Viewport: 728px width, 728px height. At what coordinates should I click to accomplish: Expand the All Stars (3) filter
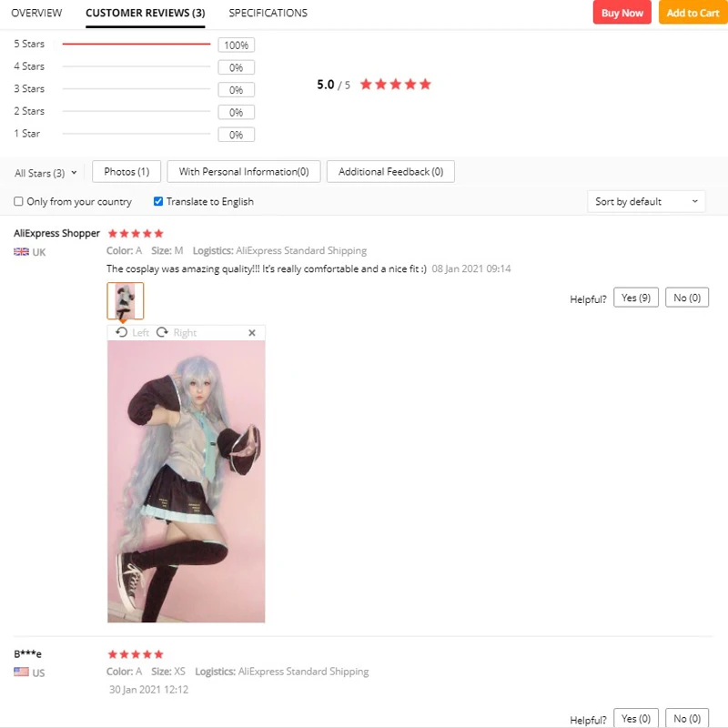[45, 173]
